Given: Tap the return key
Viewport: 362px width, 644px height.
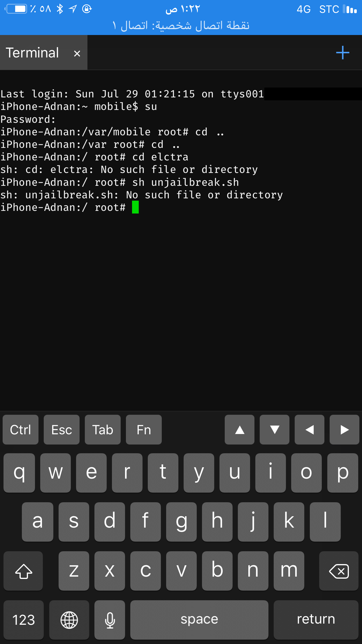Looking at the screenshot, I should pos(316,620).
